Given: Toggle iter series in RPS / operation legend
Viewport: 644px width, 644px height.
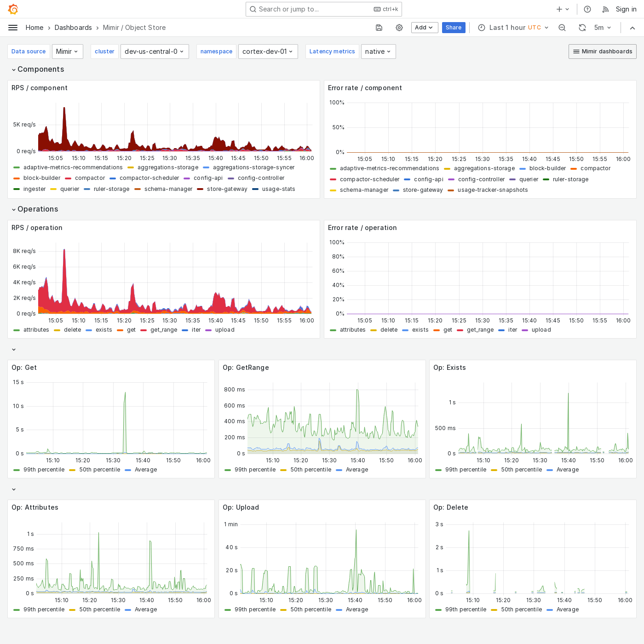Looking at the screenshot, I should click(196, 330).
